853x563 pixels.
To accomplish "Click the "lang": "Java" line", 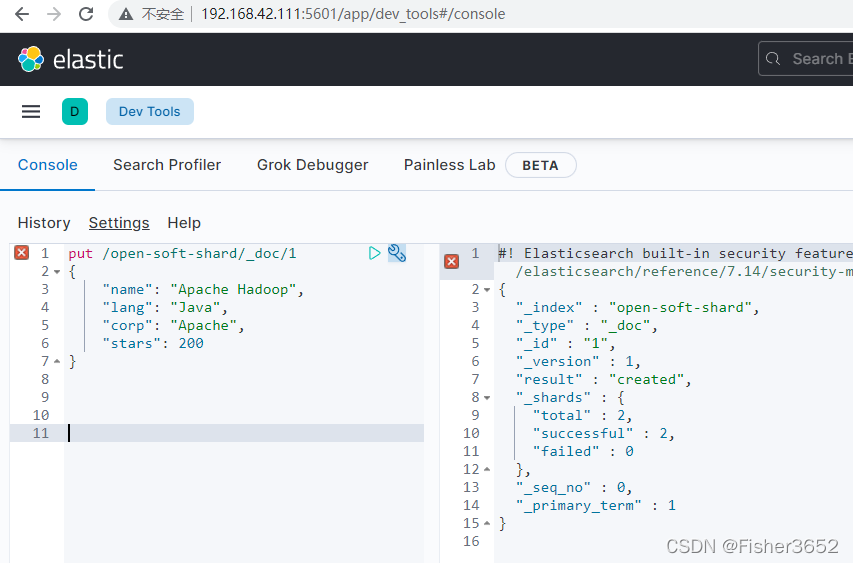I will tap(165, 307).
